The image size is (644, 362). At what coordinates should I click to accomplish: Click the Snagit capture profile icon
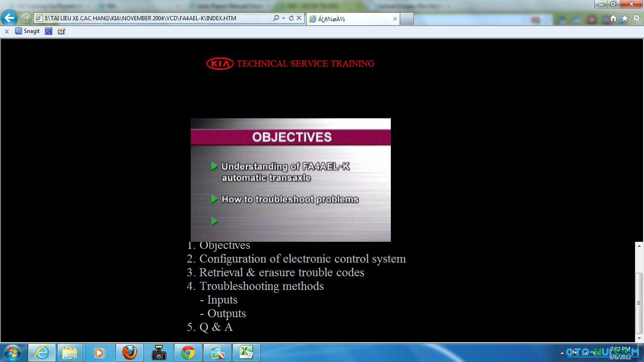coord(61,31)
